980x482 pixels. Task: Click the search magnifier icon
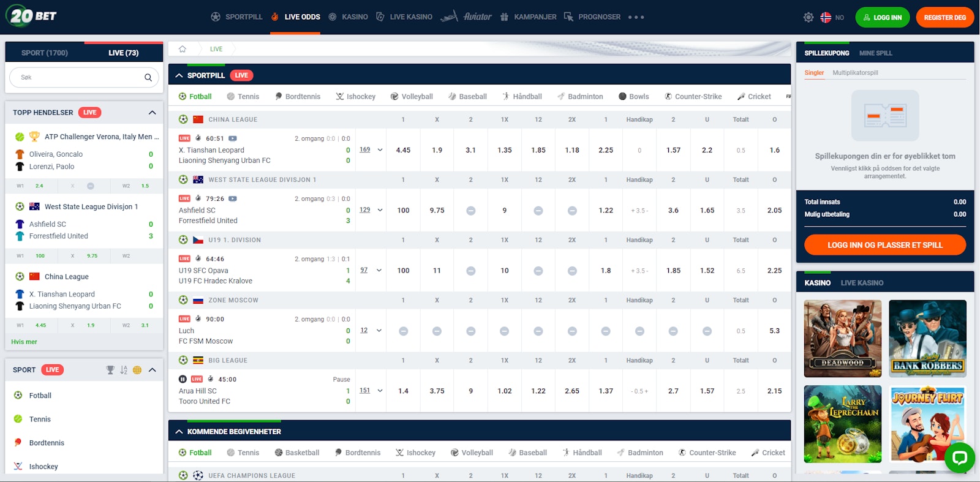[x=148, y=78]
